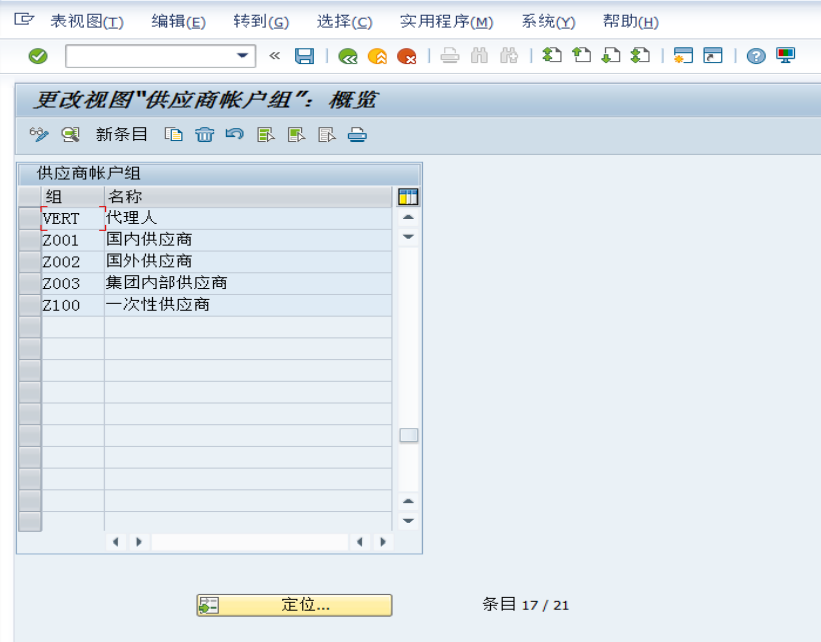
Task: Go to previous page icon
Action: coord(581,56)
